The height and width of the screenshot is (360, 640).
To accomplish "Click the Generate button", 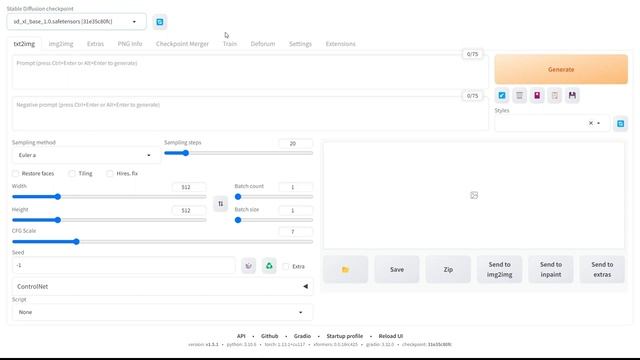I will coord(561,69).
